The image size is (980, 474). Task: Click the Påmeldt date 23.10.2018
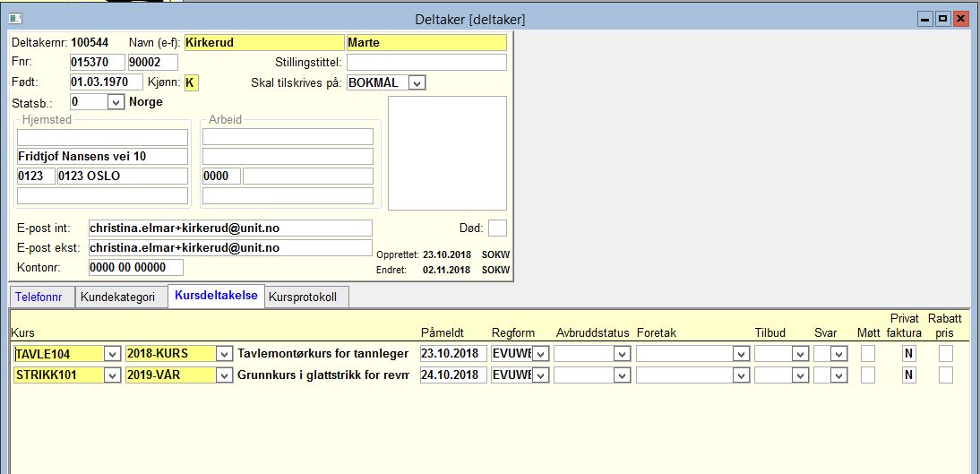(454, 354)
